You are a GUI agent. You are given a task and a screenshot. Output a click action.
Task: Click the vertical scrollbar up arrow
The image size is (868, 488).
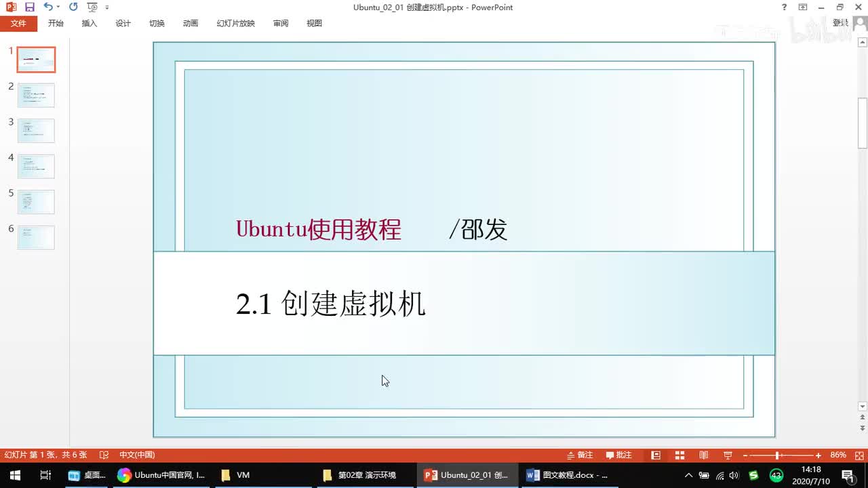point(863,43)
